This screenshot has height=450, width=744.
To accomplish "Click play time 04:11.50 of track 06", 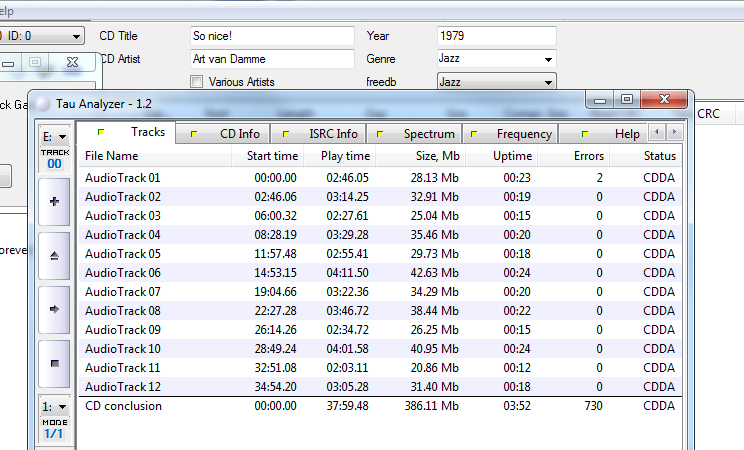I will (347, 272).
